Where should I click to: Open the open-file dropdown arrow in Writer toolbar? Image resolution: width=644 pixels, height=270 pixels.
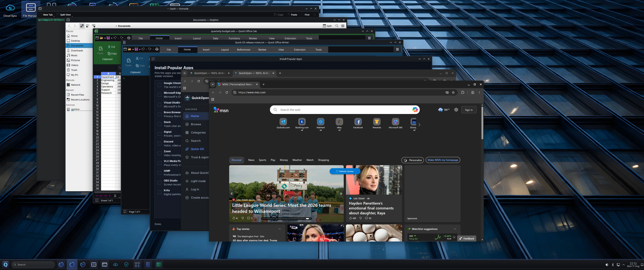pos(133,49)
